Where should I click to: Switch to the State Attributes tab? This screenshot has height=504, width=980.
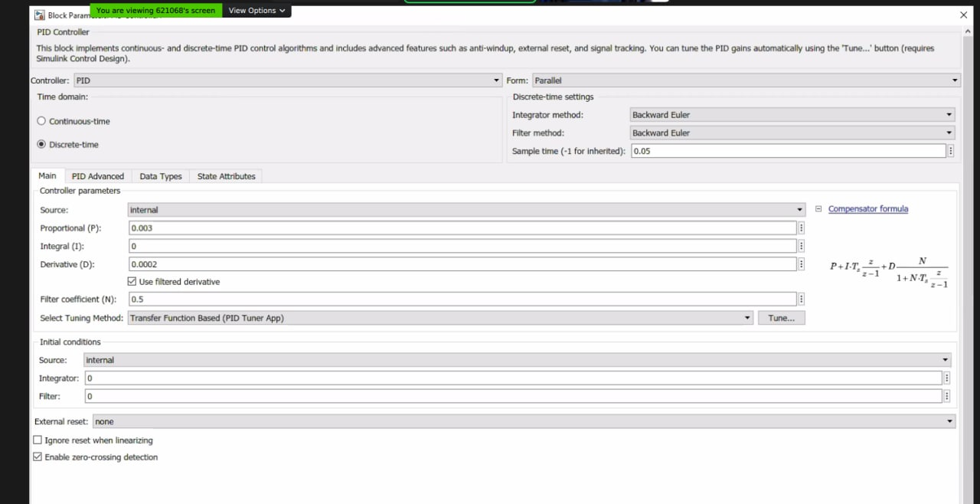coord(226,176)
